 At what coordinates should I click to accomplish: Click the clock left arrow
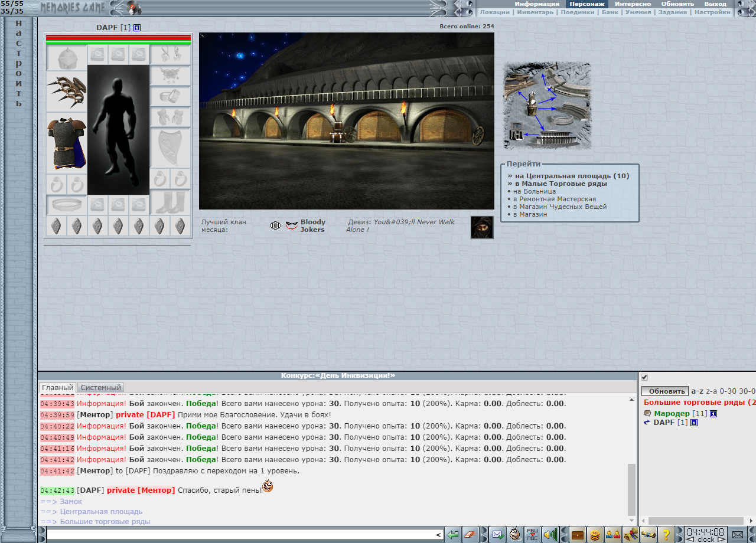pos(690,539)
